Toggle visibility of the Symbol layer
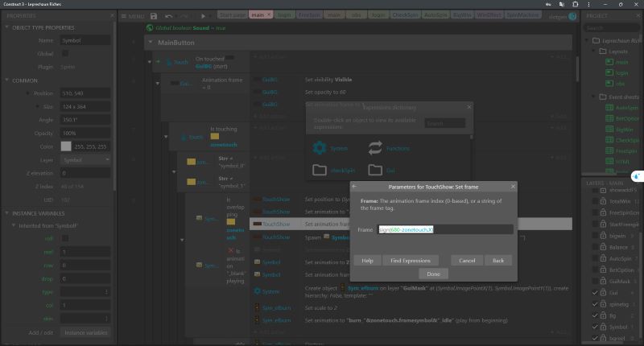Image resolution: width=644 pixels, height=346 pixels. pyautogui.click(x=595, y=327)
